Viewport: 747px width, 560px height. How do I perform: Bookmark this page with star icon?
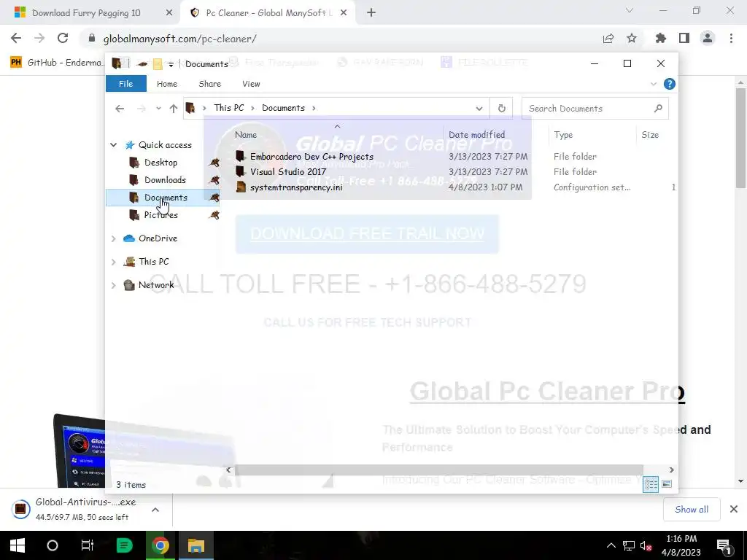coord(632,39)
